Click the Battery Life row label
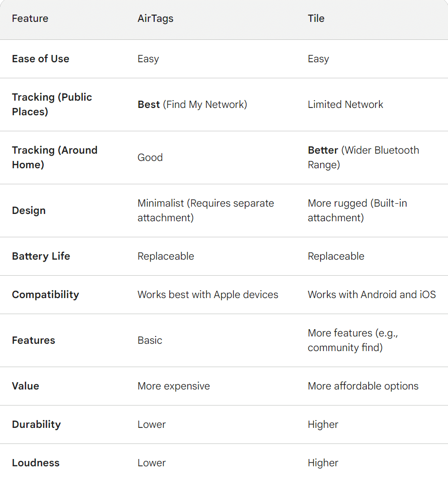448x477 pixels. pos(41,256)
